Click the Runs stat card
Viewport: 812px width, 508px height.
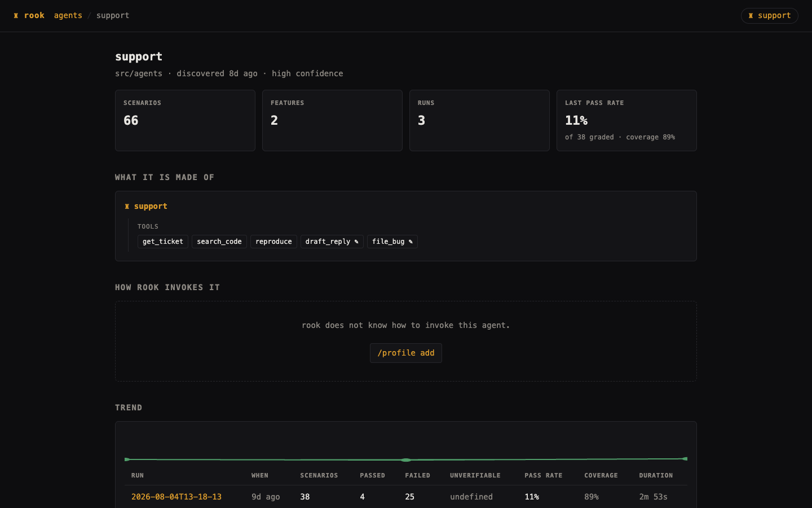coord(479,120)
